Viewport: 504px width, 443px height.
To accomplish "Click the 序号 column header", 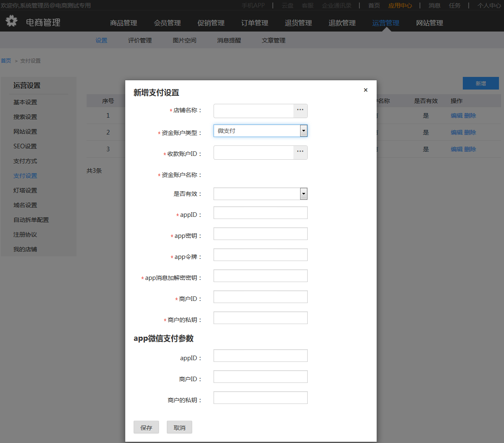I will pyautogui.click(x=108, y=101).
